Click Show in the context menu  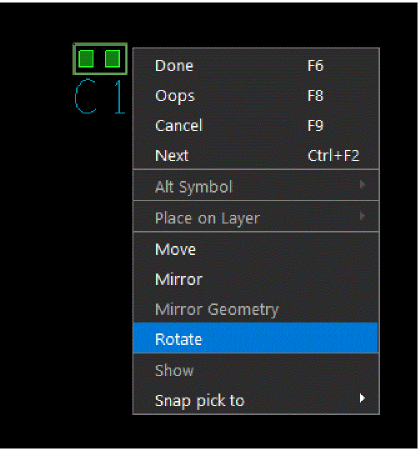(x=256, y=370)
